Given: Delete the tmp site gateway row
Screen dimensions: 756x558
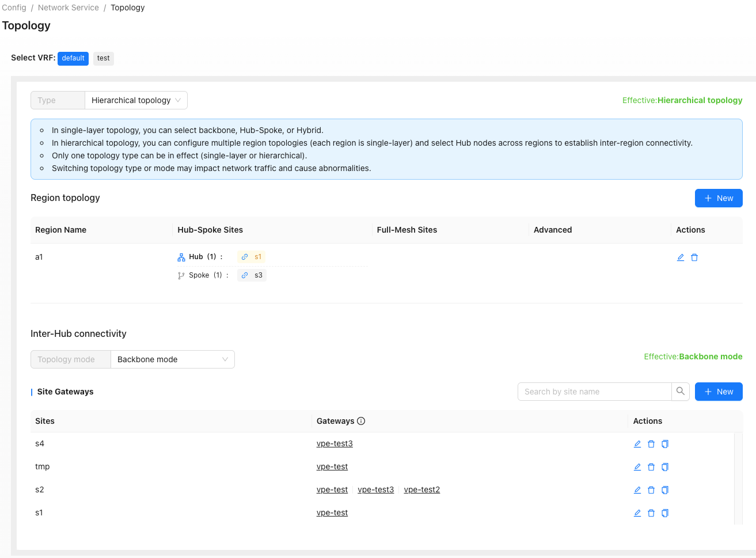Looking at the screenshot, I should pos(651,467).
